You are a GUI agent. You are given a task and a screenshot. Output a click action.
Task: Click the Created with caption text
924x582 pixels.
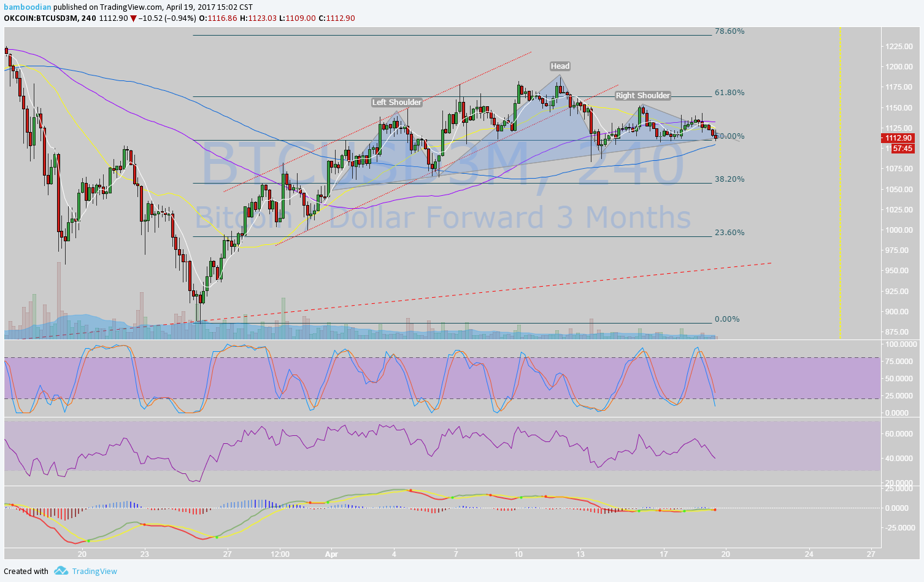[x=26, y=571]
